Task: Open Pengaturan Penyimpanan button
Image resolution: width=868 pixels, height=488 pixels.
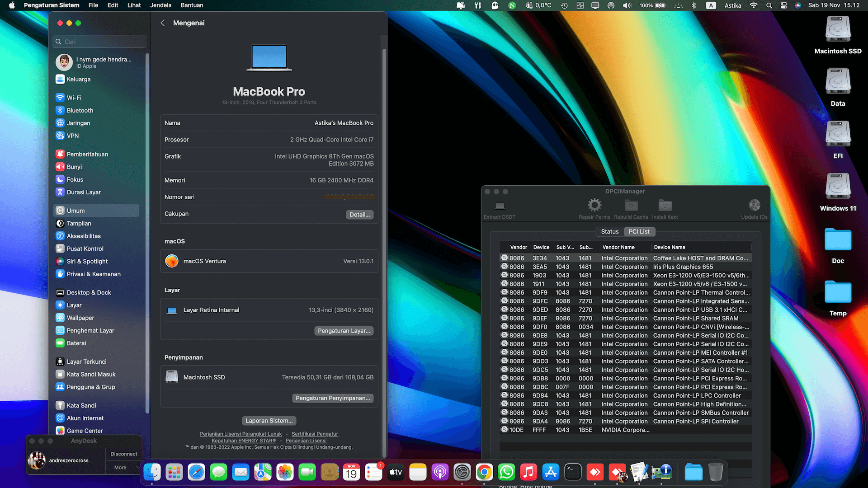Action: (333, 398)
